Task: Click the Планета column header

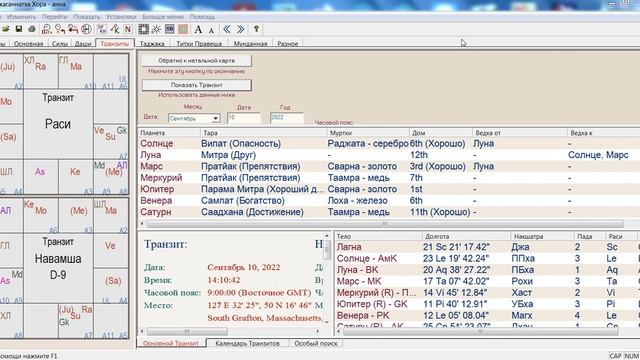Action: click(x=169, y=133)
